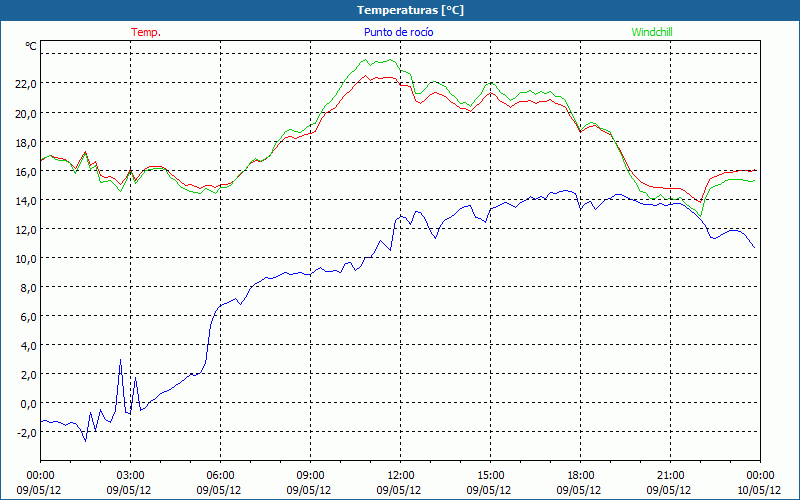Click the '14,0' y-axis value

pyautogui.click(x=26, y=201)
